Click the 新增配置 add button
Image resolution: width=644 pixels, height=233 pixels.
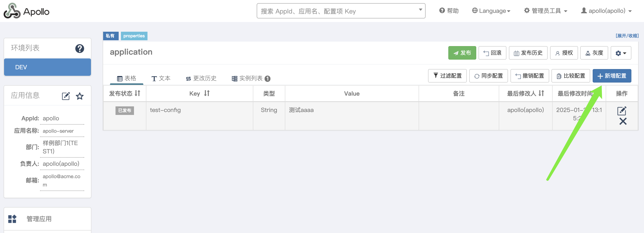click(612, 76)
